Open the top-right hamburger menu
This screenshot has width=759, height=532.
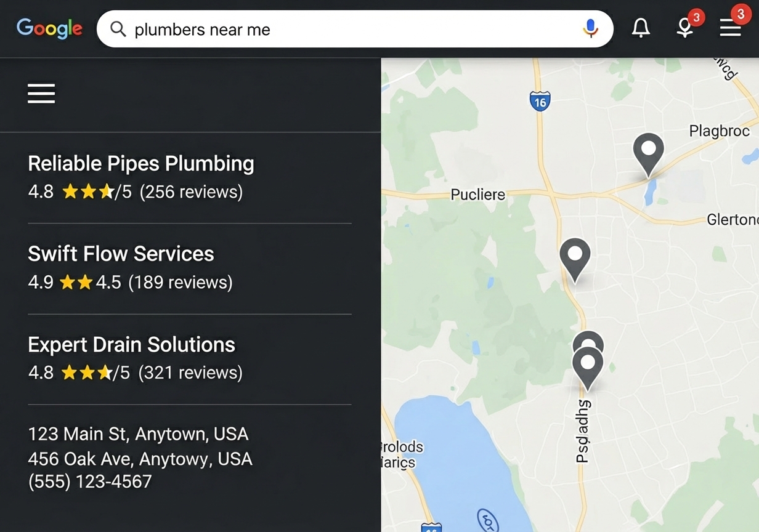pos(731,28)
